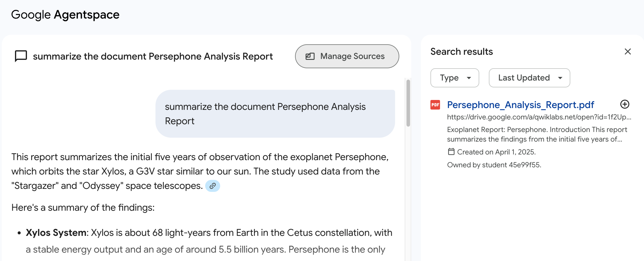
Task: Click the conversation title at the top
Action: point(153,56)
